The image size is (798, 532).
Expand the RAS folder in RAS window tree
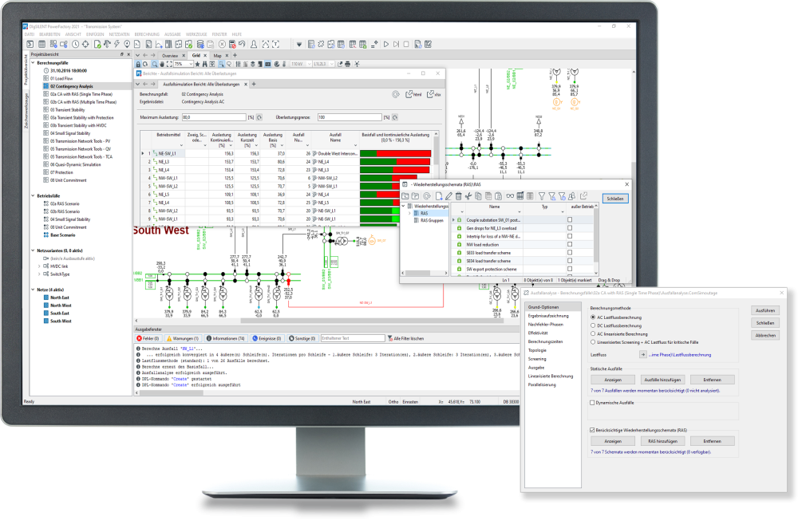(x=409, y=213)
